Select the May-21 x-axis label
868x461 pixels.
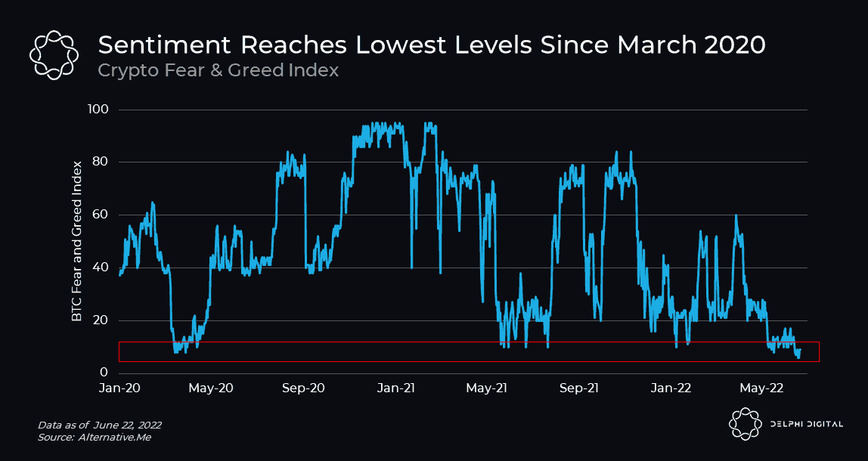click(x=486, y=388)
